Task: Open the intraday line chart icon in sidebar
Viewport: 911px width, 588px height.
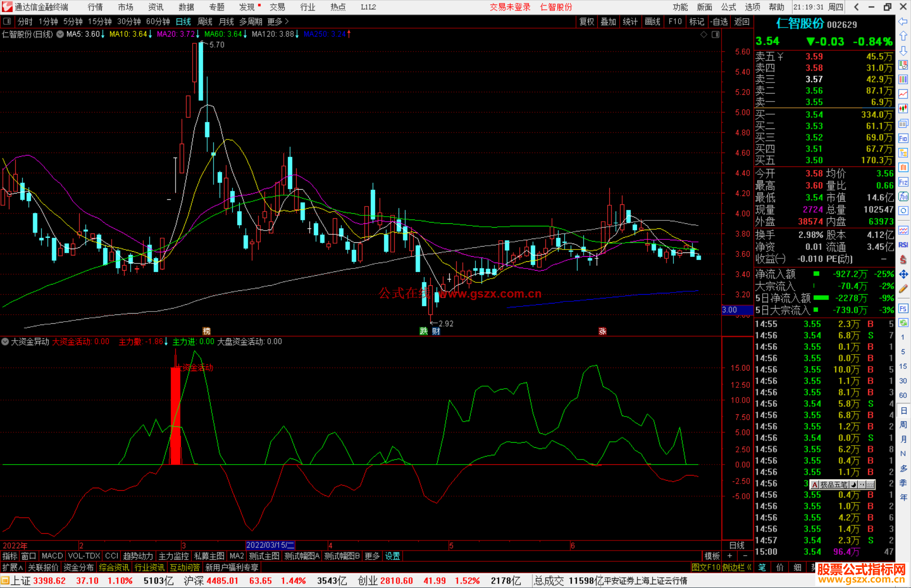Action: click(903, 94)
